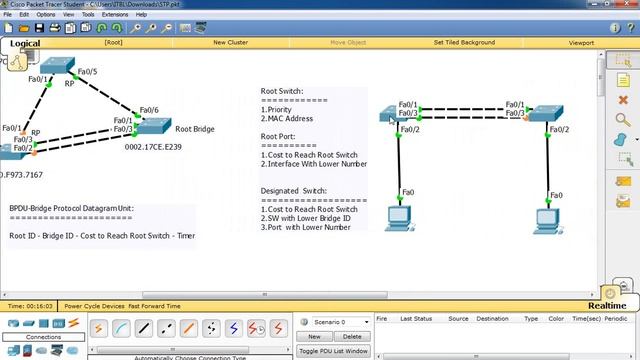Click the Help question mark icon
The width and height of the screenshot is (640, 360).
click(x=631, y=28)
